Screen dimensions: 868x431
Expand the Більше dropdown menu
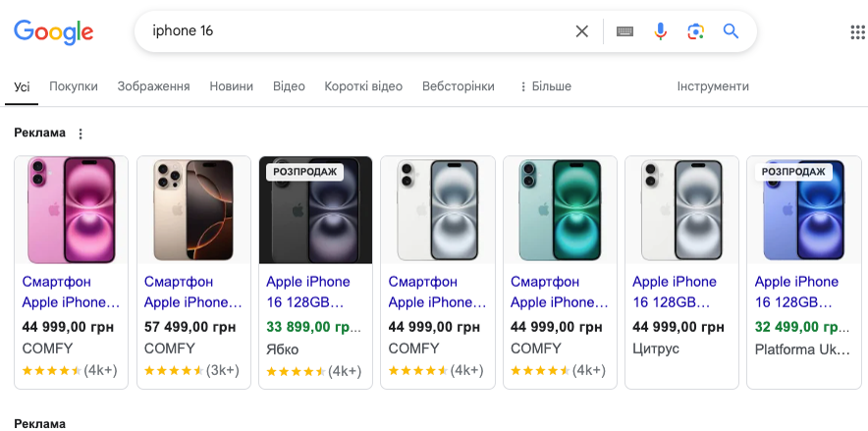(545, 86)
